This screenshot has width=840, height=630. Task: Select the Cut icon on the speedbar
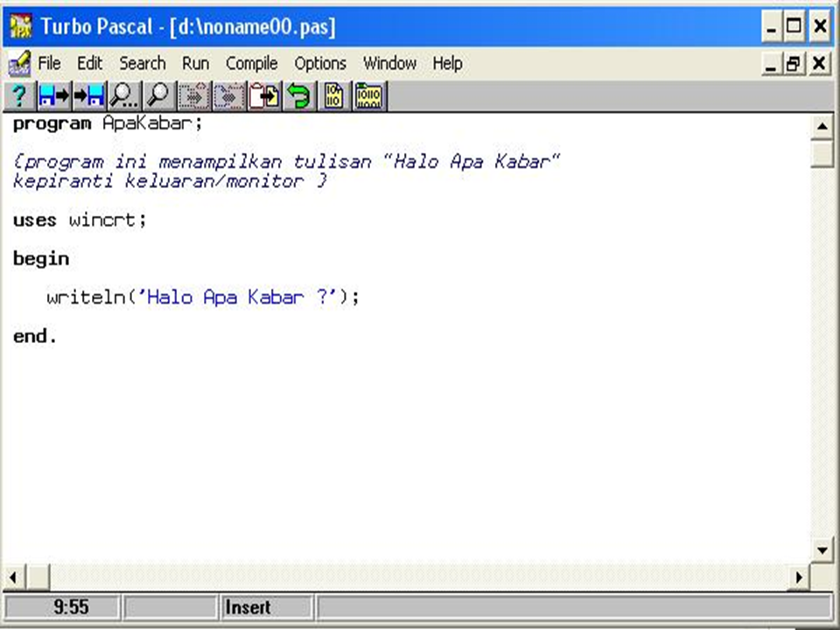tap(193, 96)
